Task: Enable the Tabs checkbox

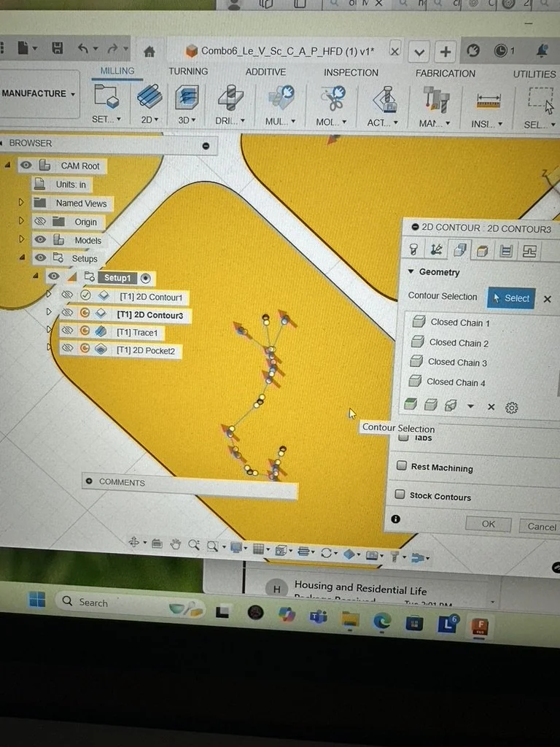Action: (403, 437)
